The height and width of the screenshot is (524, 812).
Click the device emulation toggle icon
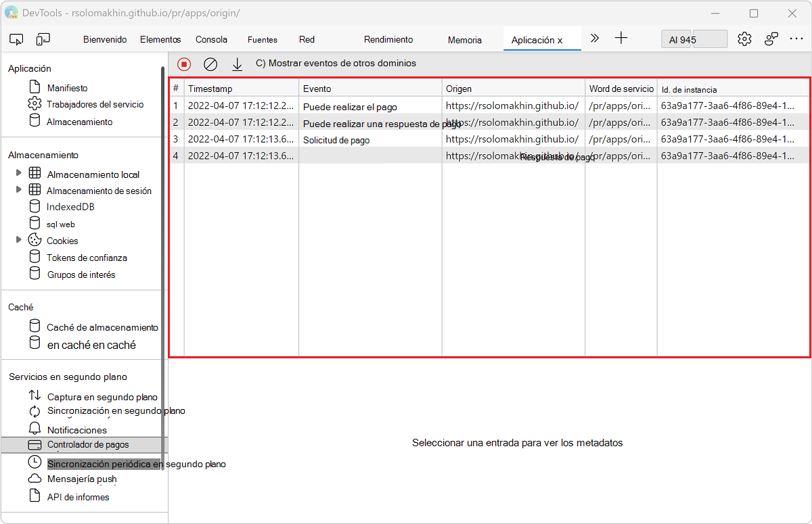pyautogui.click(x=43, y=39)
